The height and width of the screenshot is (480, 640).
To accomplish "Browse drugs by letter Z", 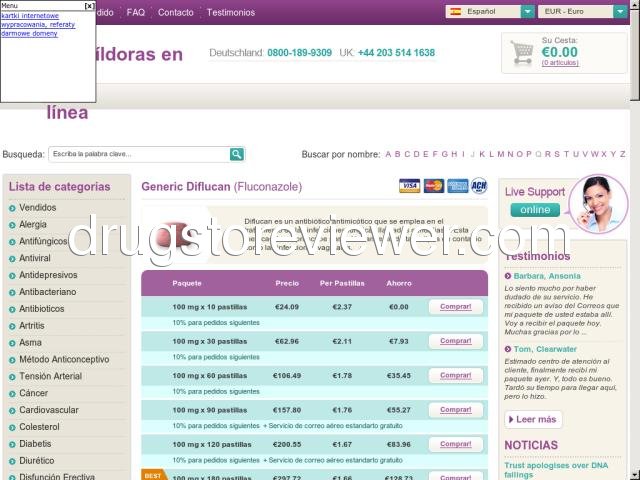I will click(x=622, y=154).
